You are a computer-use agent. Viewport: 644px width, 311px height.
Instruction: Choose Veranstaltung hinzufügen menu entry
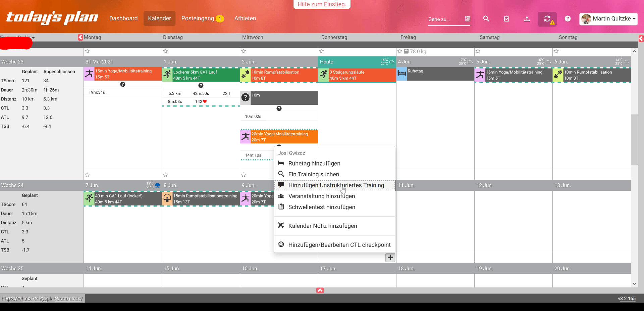pyautogui.click(x=334, y=196)
